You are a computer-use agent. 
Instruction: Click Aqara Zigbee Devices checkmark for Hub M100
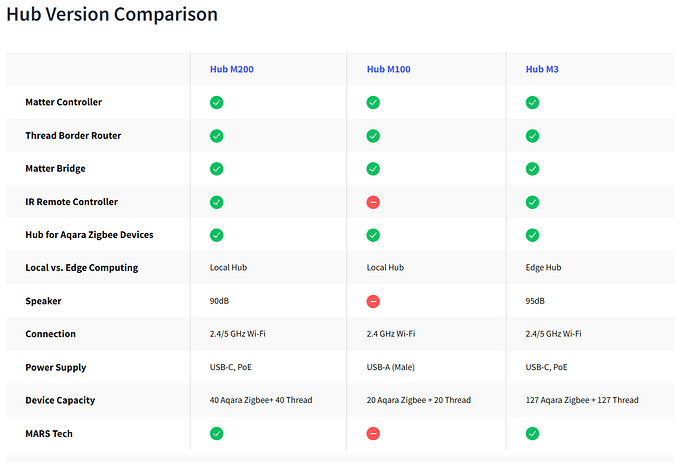pos(373,235)
